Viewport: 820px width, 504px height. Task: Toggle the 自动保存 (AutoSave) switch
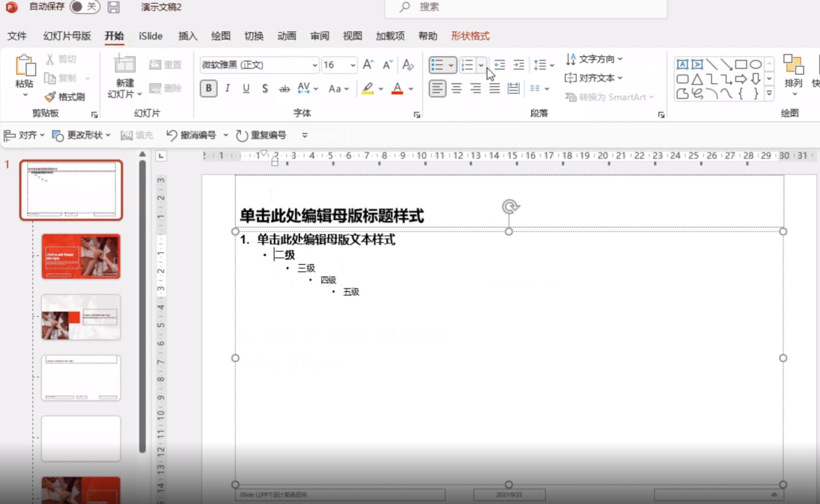pyautogui.click(x=84, y=7)
